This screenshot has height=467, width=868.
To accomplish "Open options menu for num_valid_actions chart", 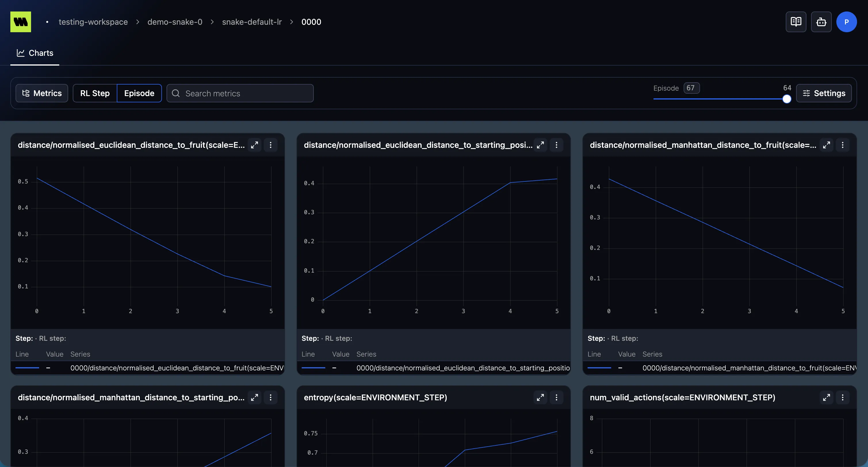I will tap(843, 398).
